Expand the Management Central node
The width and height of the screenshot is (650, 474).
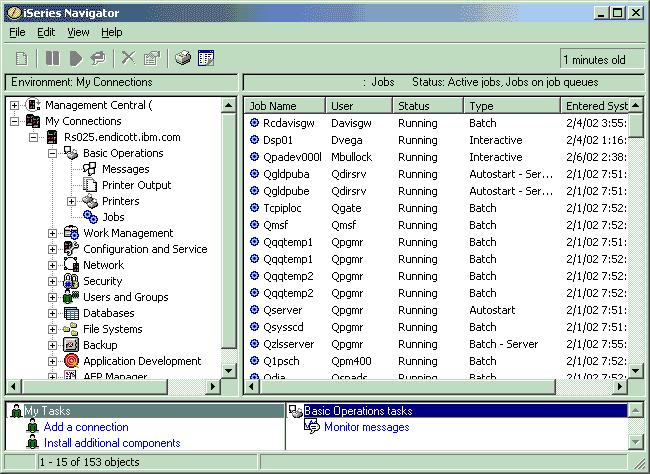[x=14, y=105]
